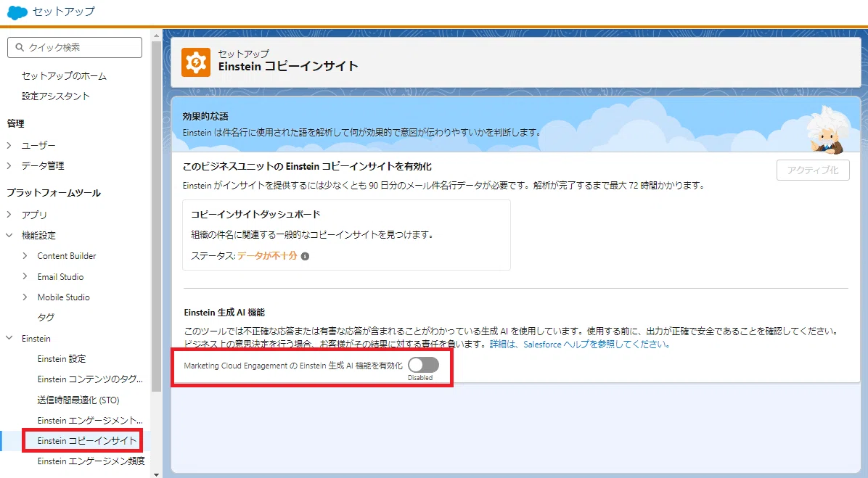Collapse the Einstein section chevron

tap(9, 338)
